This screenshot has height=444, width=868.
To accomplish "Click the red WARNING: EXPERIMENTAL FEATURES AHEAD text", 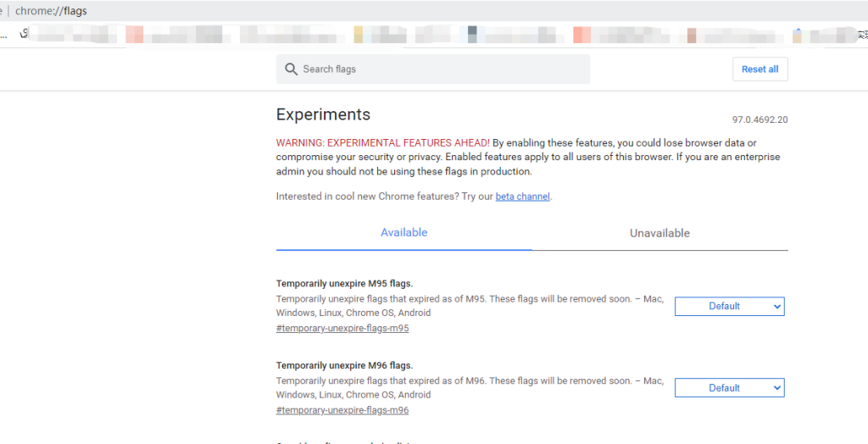I will click(382, 142).
